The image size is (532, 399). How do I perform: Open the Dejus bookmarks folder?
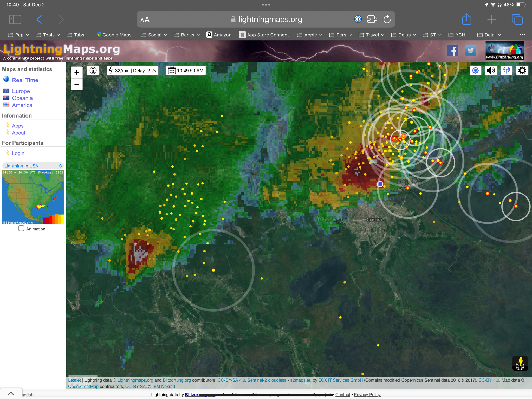(x=404, y=35)
